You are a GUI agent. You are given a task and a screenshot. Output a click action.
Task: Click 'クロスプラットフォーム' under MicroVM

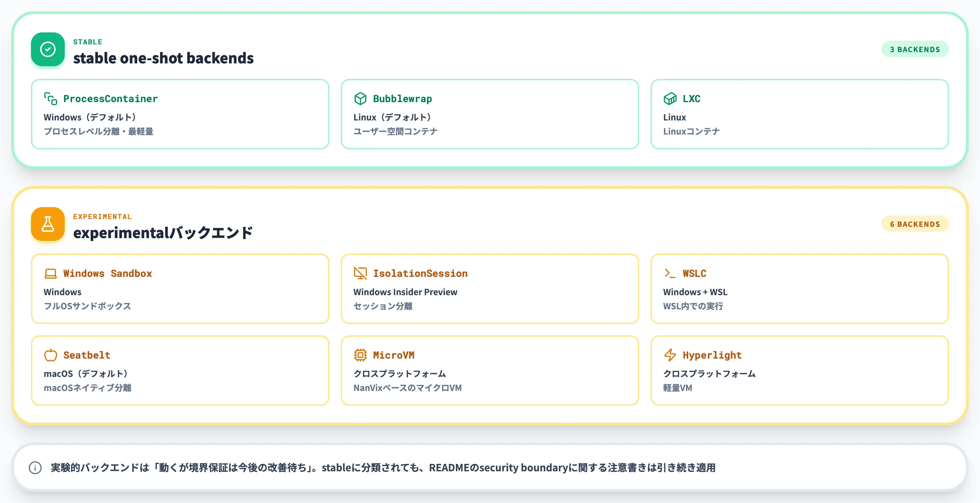pos(400,373)
